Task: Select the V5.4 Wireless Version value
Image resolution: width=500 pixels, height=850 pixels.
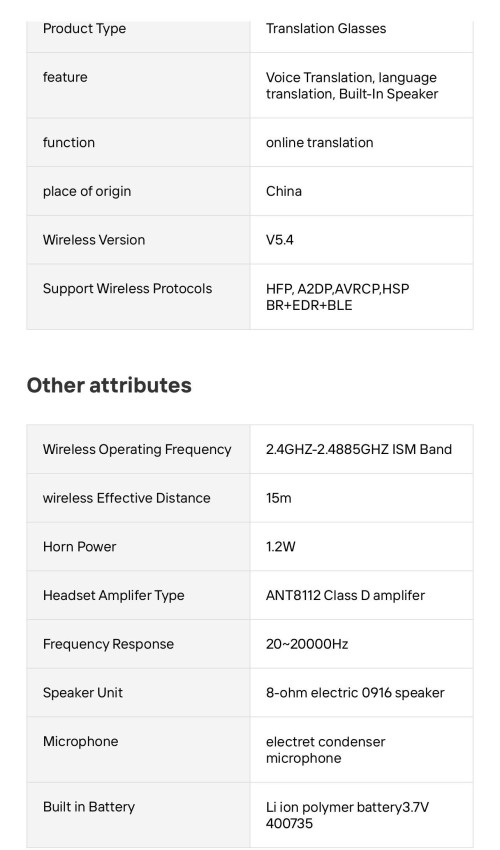Action: point(280,240)
